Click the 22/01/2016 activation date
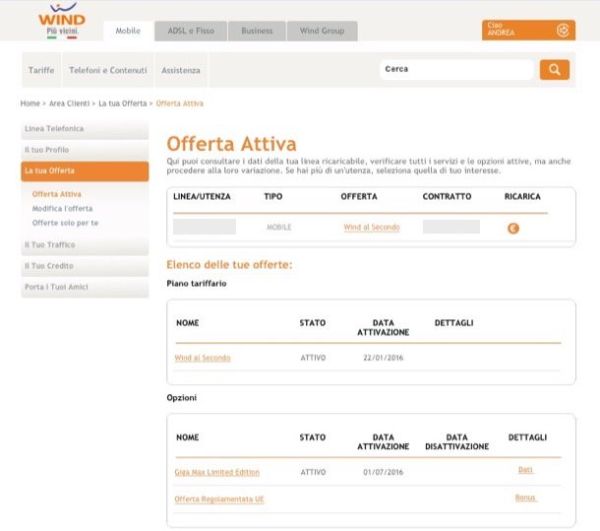The width and height of the screenshot is (600, 531). tap(383, 358)
